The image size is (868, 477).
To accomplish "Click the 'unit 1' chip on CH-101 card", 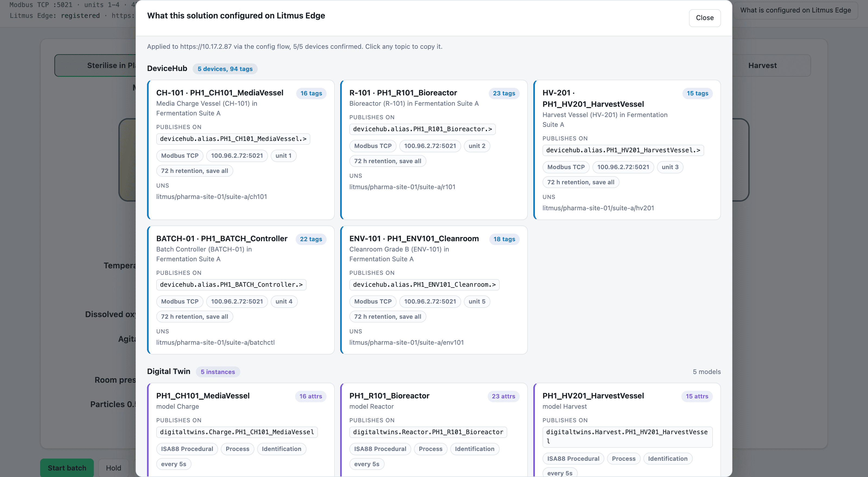I will click(x=283, y=156).
